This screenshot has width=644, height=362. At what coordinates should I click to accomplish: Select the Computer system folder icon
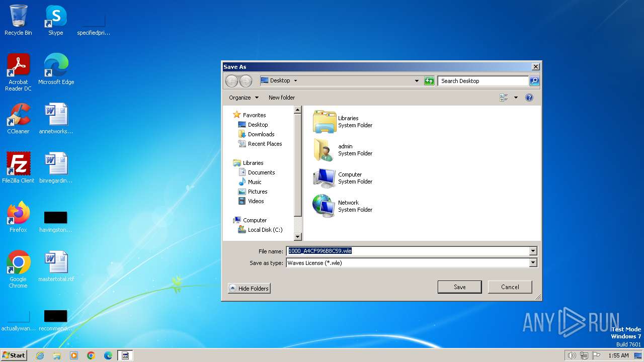click(x=325, y=178)
